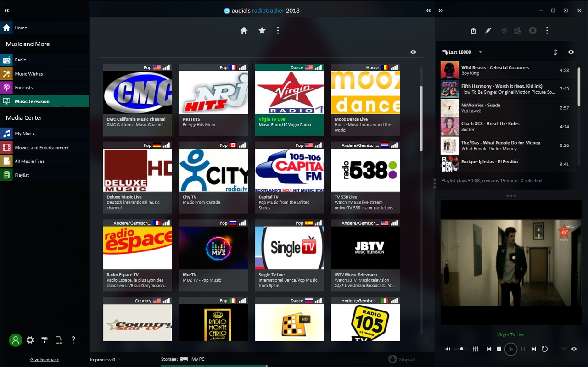
Task: Open the user account icon
Action: [16, 340]
